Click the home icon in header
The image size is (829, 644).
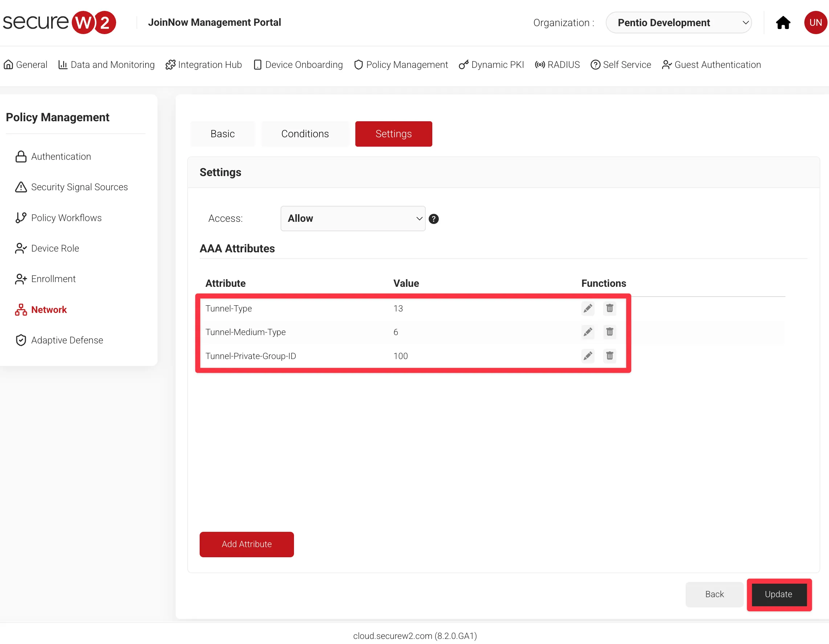(783, 23)
